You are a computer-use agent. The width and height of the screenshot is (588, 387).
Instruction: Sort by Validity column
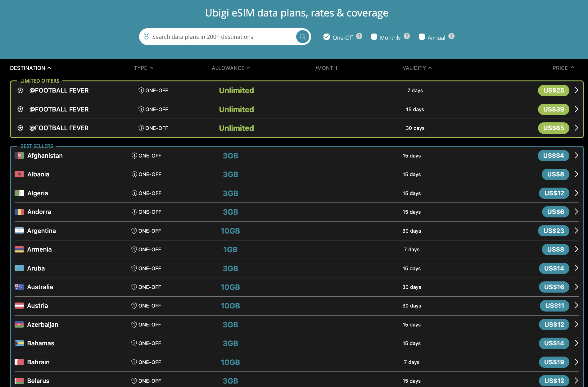point(417,68)
